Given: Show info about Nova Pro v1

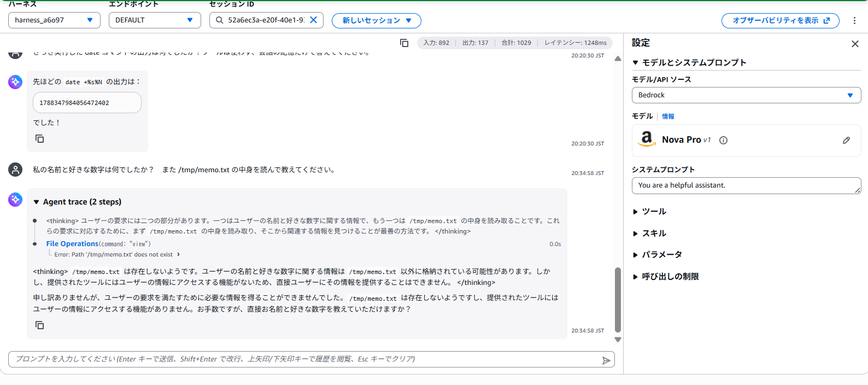Looking at the screenshot, I should pyautogui.click(x=723, y=141).
